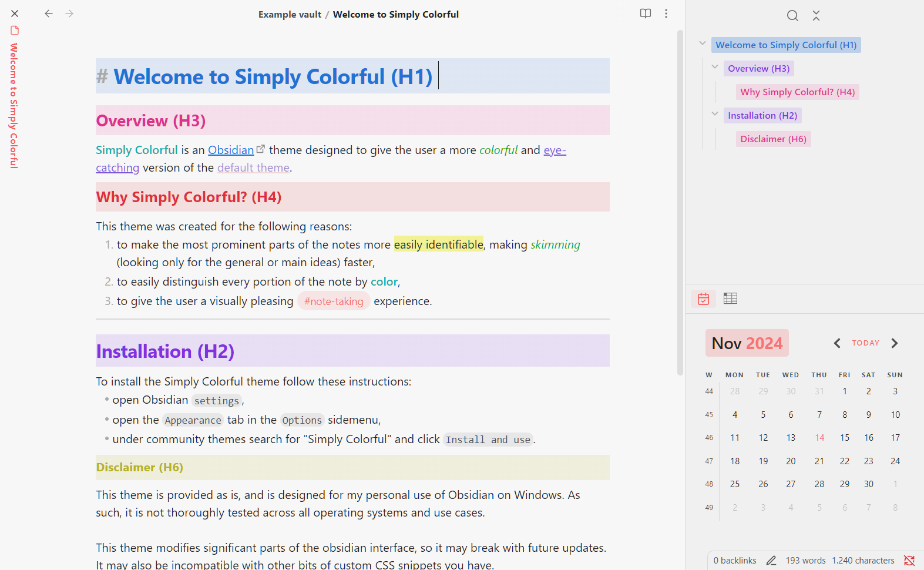Click the editor vertical scrollbar
The image size is (924, 570).
680,203
